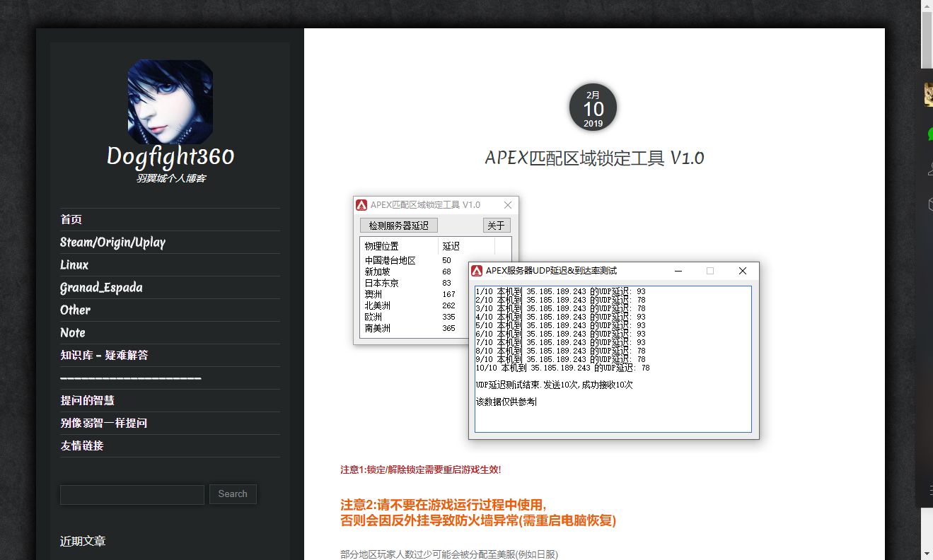This screenshot has height=560, width=933.
Task: Click the Search button
Action: pos(233,494)
